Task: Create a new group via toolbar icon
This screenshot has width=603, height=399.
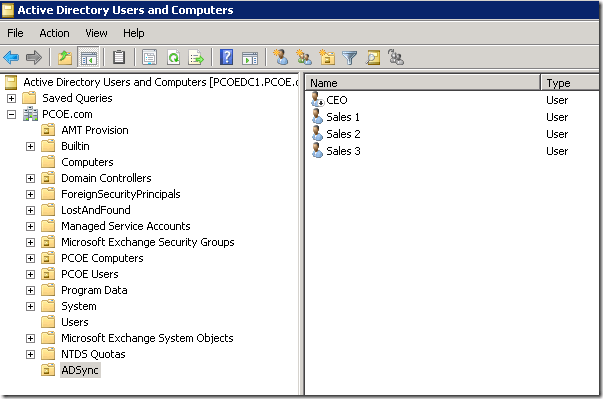Action: tap(303, 57)
